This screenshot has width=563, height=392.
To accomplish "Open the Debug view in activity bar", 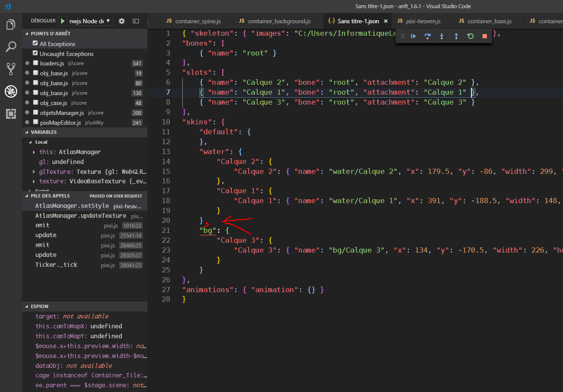I will (11, 91).
